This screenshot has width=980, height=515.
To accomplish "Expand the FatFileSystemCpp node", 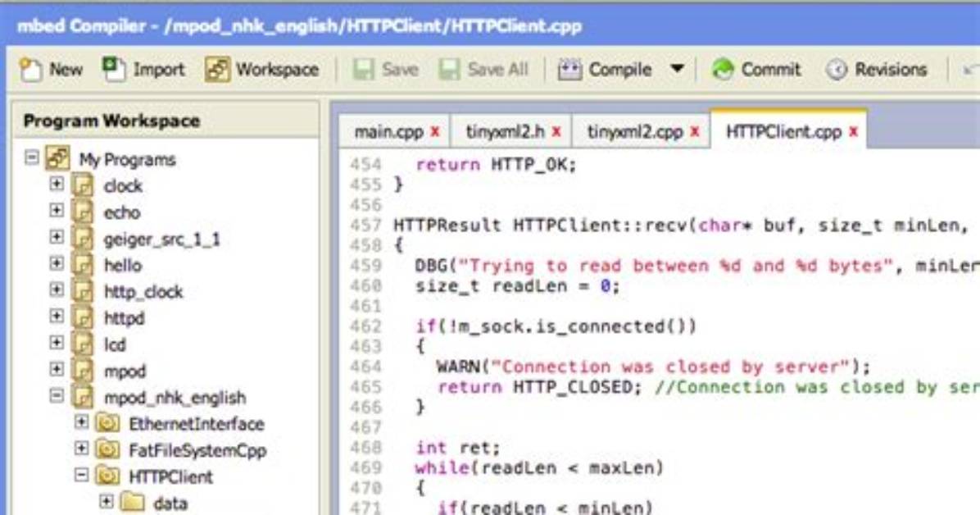I will pos(81,448).
